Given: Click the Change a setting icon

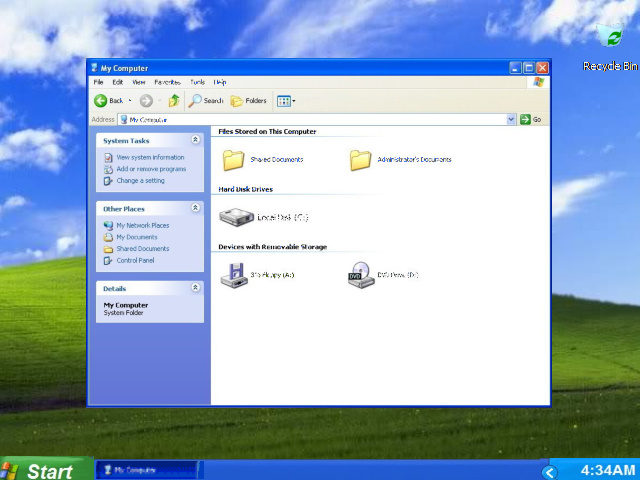Looking at the screenshot, I should (108, 181).
